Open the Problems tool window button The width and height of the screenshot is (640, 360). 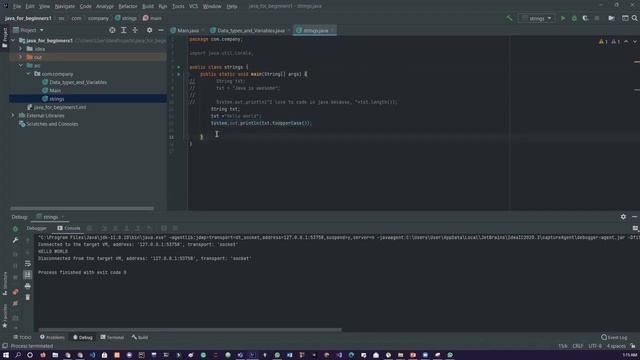pyautogui.click(x=52, y=338)
